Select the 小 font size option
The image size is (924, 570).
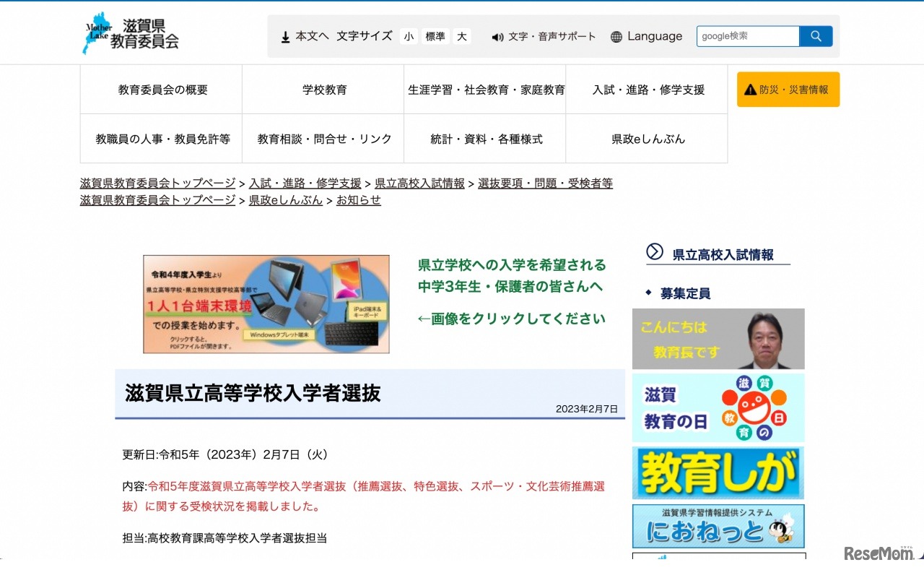(409, 36)
